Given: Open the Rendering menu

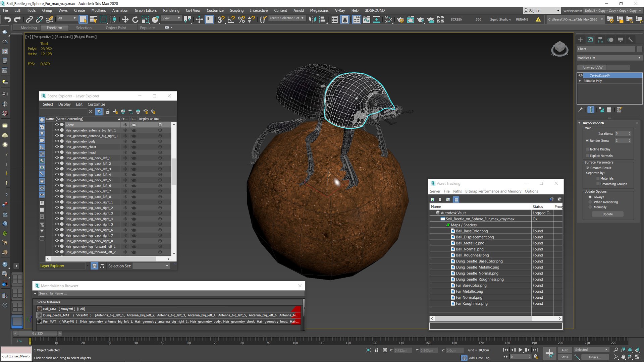Looking at the screenshot, I should click(x=171, y=10).
